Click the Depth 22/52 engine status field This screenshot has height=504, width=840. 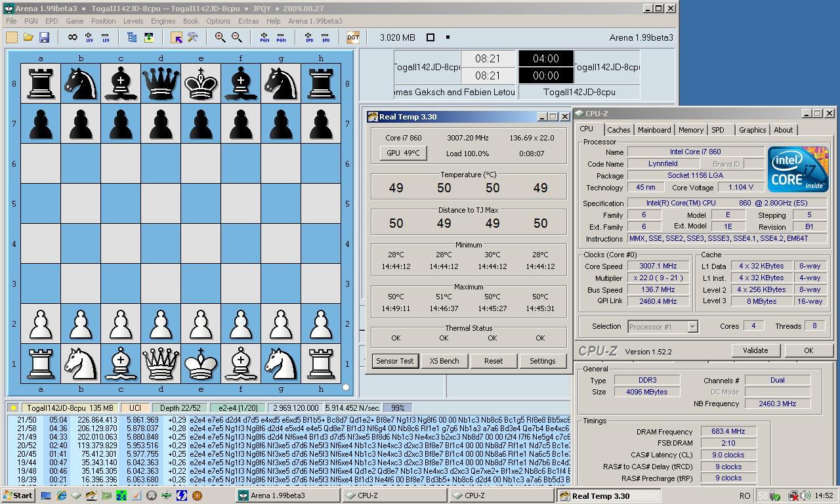tap(180, 408)
